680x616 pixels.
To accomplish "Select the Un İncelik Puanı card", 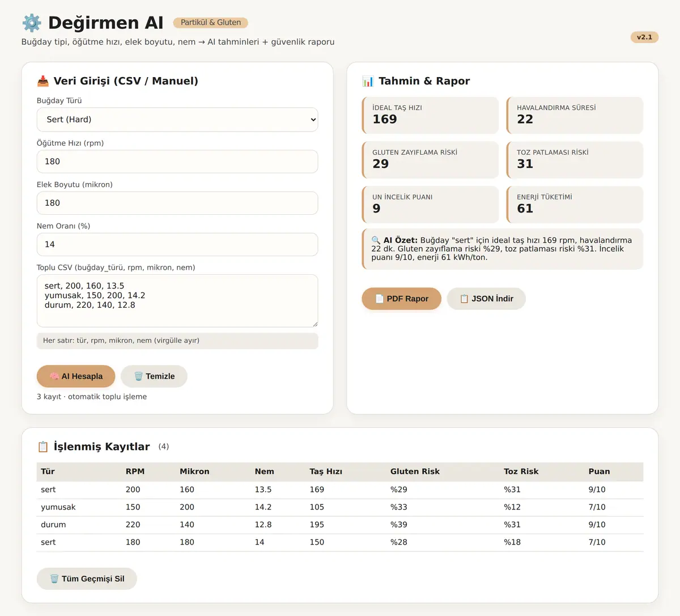I will tap(431, 205).
